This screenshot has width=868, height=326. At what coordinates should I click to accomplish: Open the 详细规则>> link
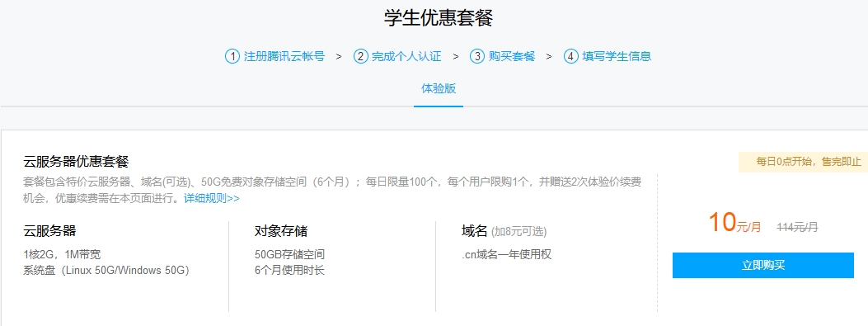[x=212, y=198]
